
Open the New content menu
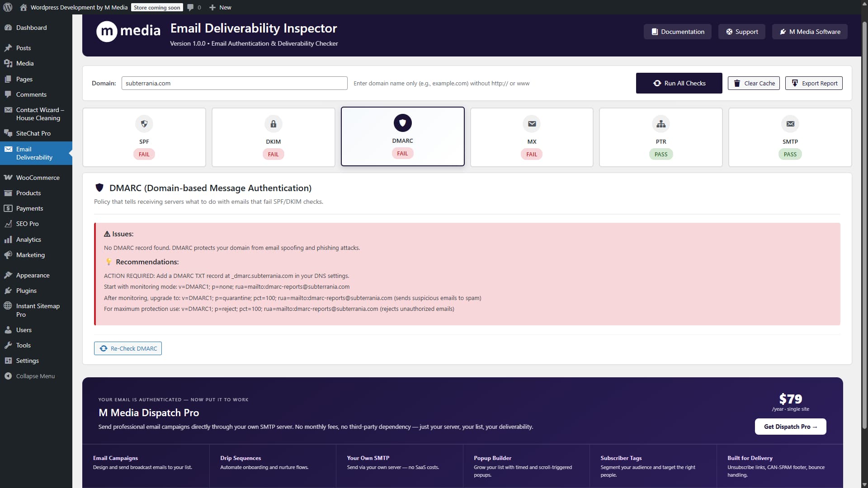click(x=220, y=7)
